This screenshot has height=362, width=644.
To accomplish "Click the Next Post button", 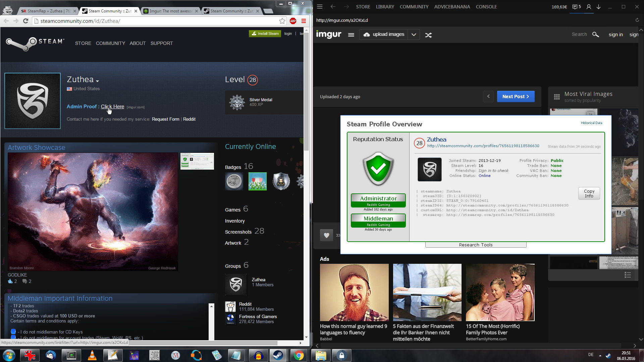I will [516, 97].
